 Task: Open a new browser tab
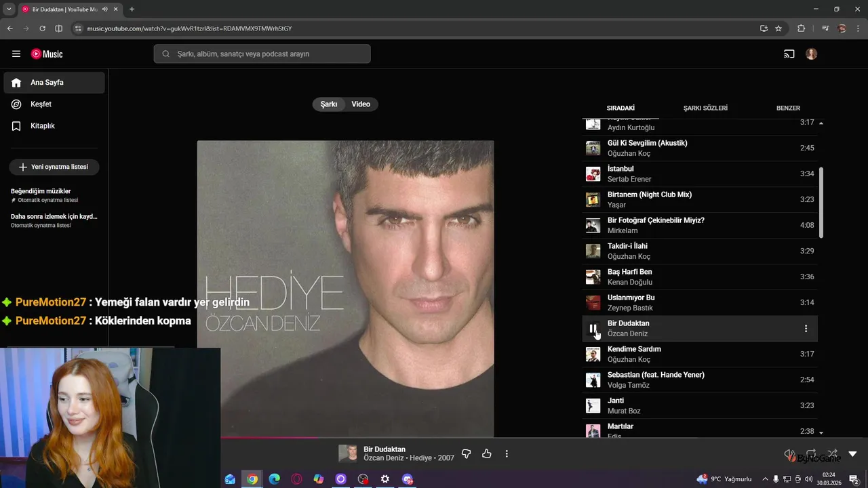(132, 9)
